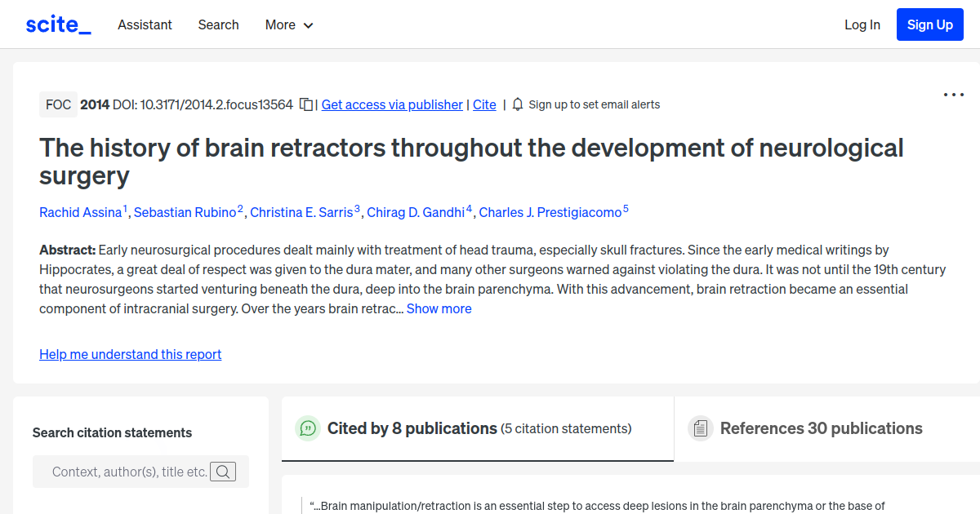Image resolution: width=980 pixels, height=514 pixels.
Task: Copy the DOI using the copy icon
Action: click(x=305, y=104)
